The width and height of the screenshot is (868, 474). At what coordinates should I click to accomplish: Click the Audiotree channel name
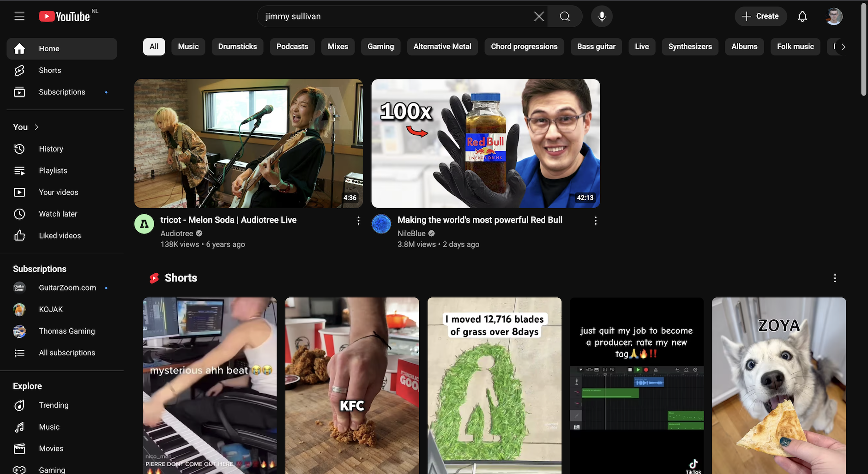pyautogui.click(x=177, y=234)
